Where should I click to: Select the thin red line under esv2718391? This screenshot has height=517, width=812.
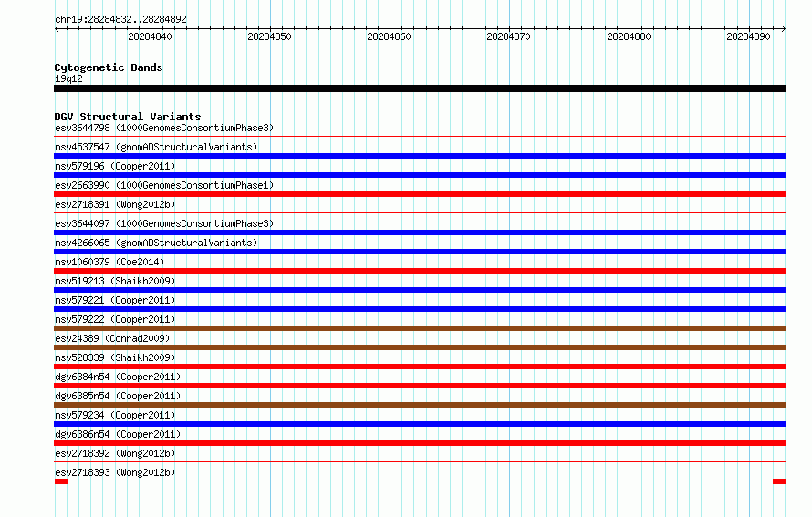point(420,213)
